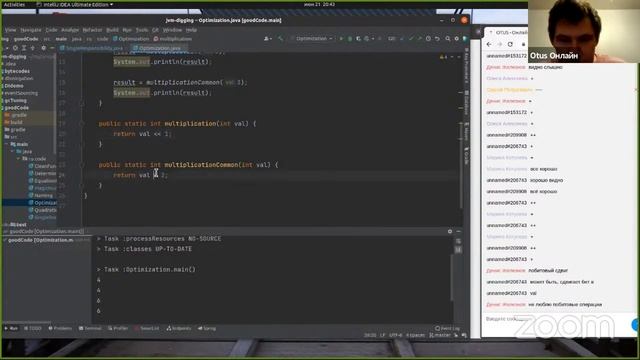Switch to the Optimization.java editor tab
Viewport: 640px width, 360px height.
tap(159, 48)
